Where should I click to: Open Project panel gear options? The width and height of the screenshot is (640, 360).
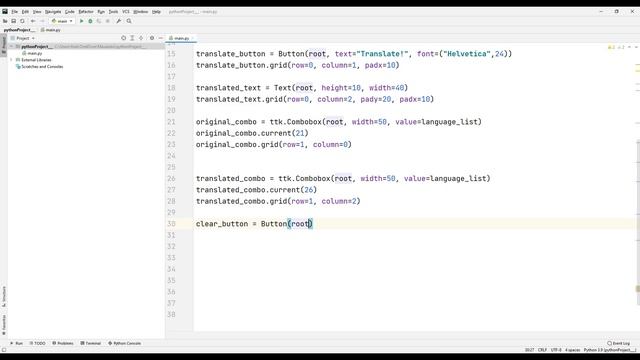pyautogui.click(x=152, y=38)
